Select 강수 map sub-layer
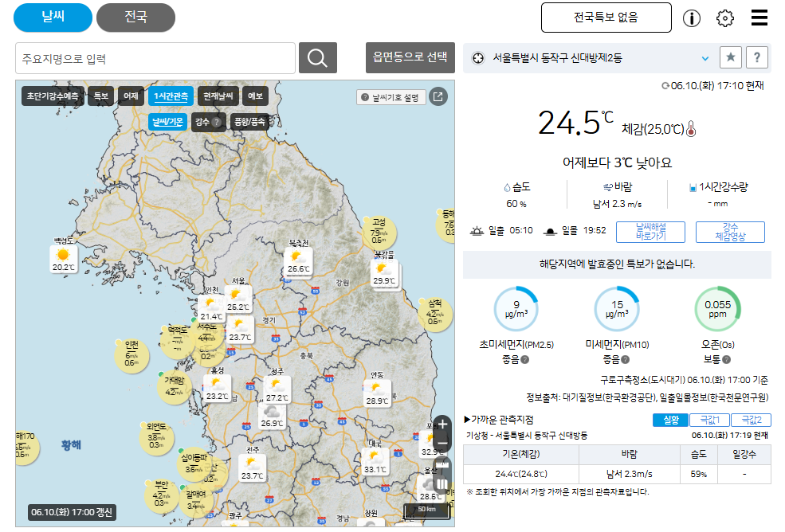Screen dimensions: 785x532 pyautogui.click(x=207, y=122)
